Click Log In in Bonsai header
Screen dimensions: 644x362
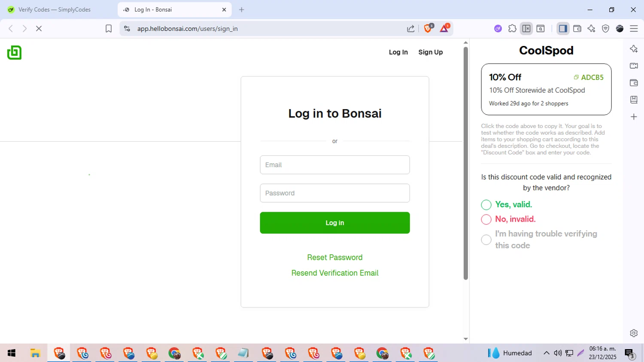(x=398, y=52)
